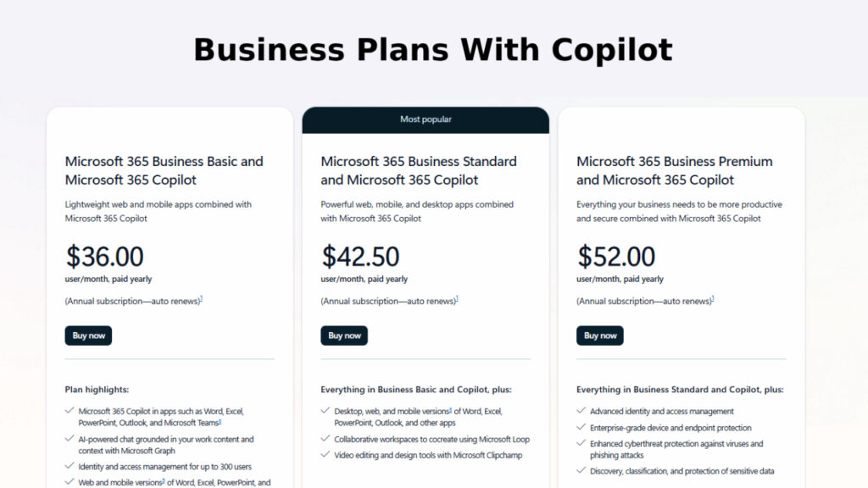Click checkmark beside "Advanced identity and access management"

tap(581, 411)
